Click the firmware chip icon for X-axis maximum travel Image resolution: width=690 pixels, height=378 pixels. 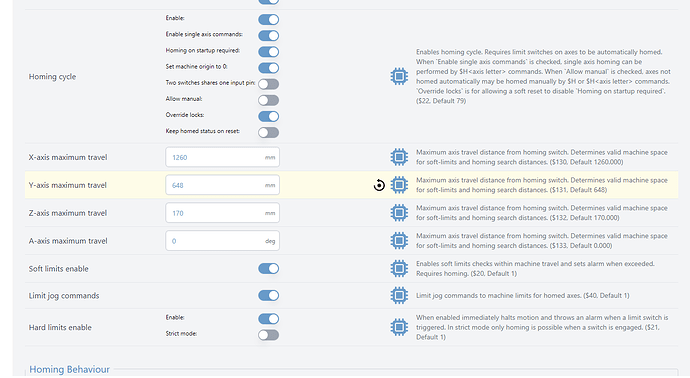tap(399, 157)
